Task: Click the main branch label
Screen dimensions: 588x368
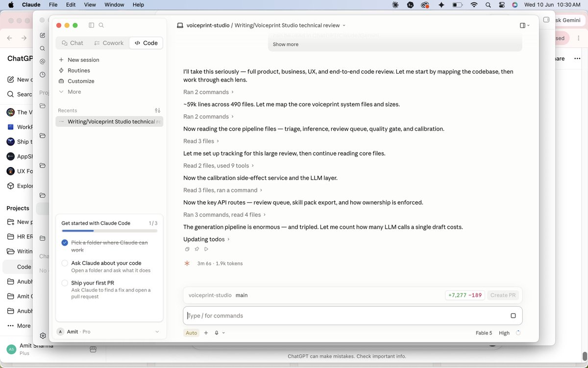Action: [x=242, y=295]
